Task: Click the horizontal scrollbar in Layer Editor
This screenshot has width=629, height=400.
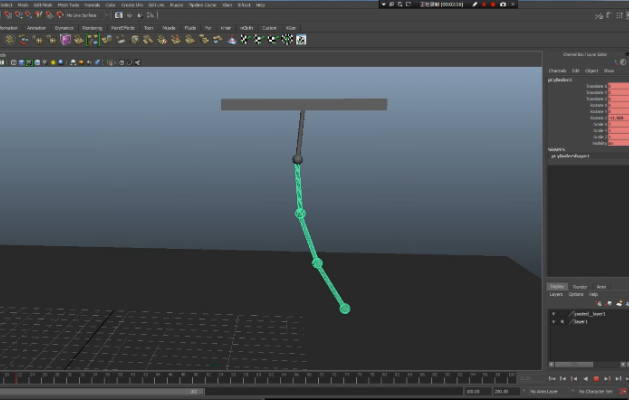Action: pyautogui.click(x=574, y=365)
